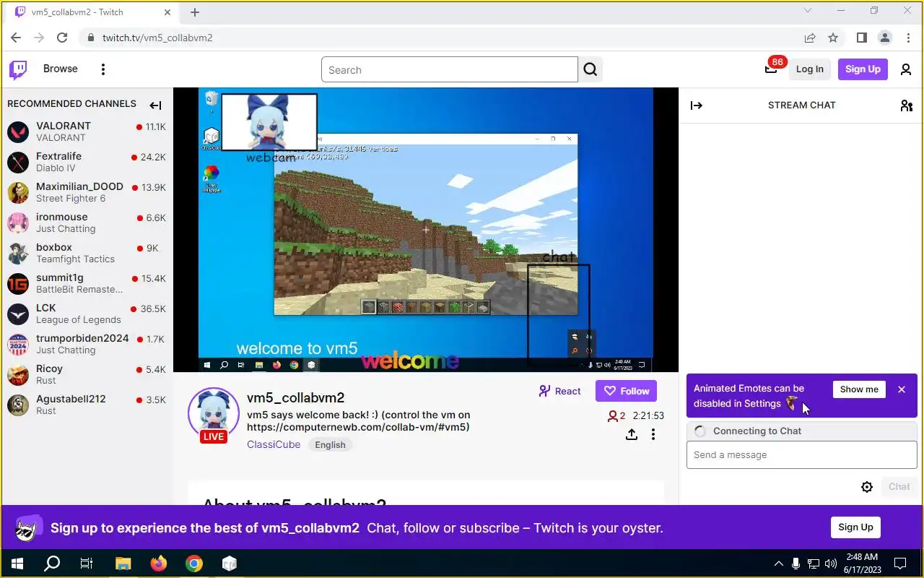Open the tab search dropdown arrow

tap(808, 10)
